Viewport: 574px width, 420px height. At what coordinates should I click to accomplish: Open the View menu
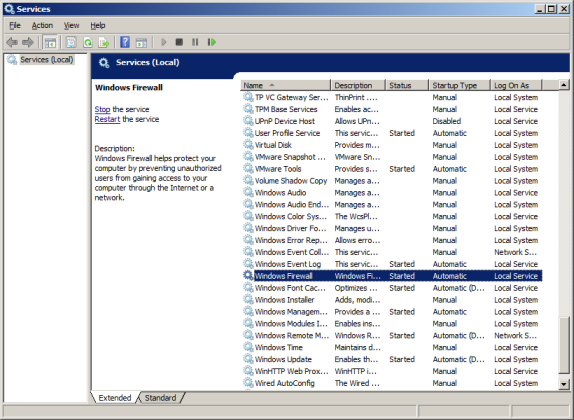coord(71,25)
